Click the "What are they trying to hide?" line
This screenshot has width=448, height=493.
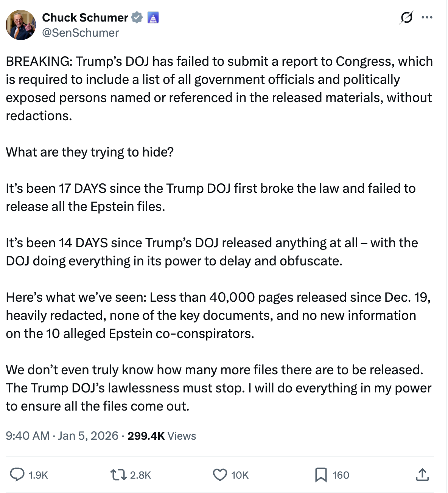point(90,152)
